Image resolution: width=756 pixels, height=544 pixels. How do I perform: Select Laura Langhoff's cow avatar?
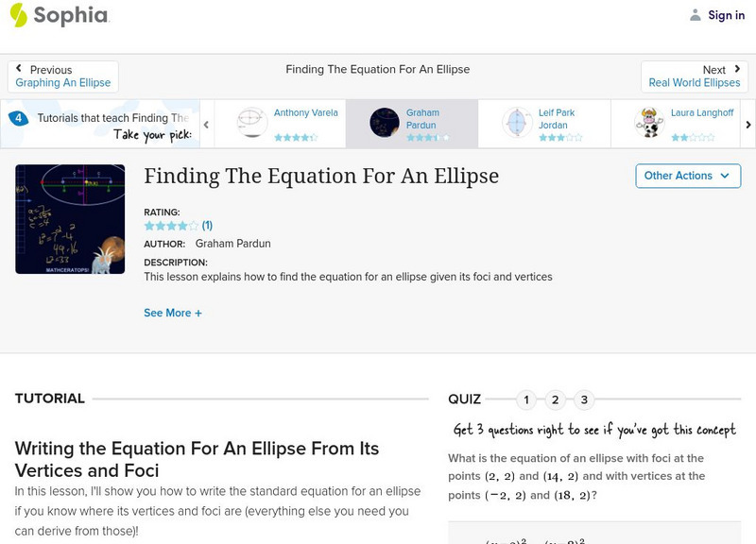coord(647,120)
